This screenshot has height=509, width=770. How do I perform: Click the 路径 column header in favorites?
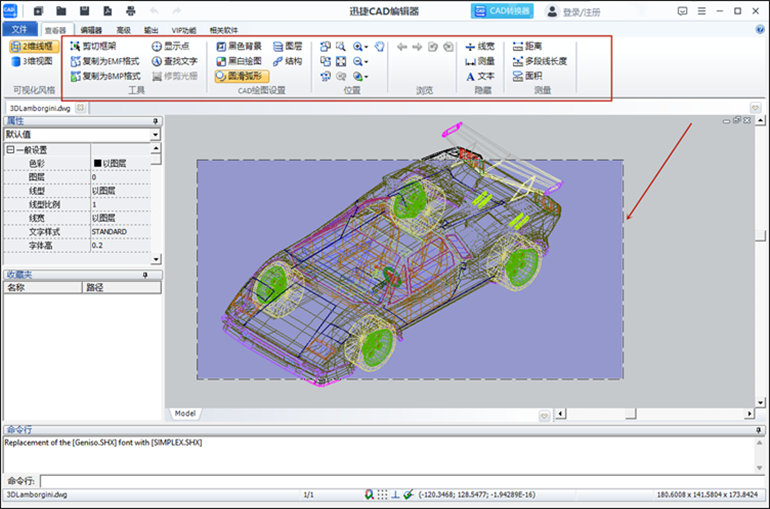point(121,288)
